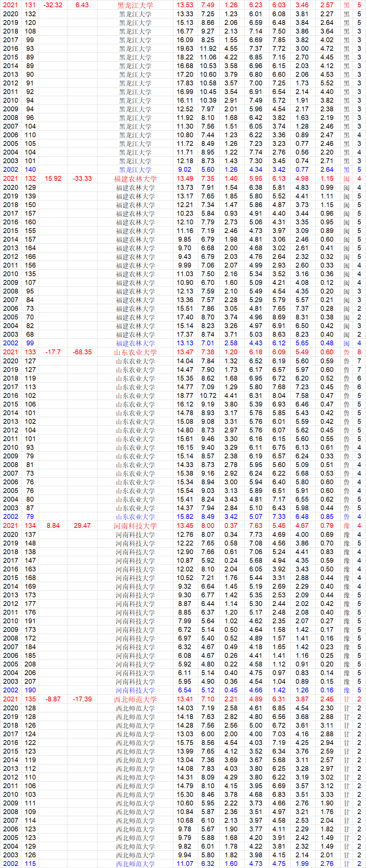
Task: Click the value 19.63
Action: click(x=185, y=48)
